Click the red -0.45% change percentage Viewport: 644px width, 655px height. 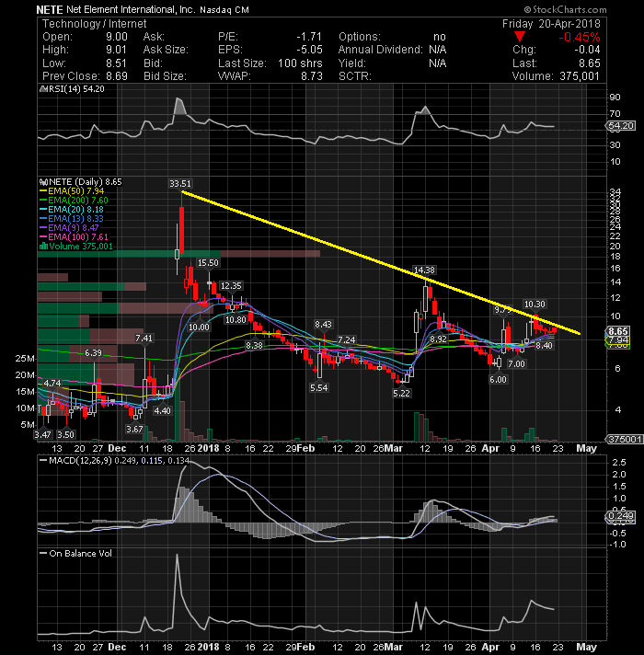pos(580,37)
